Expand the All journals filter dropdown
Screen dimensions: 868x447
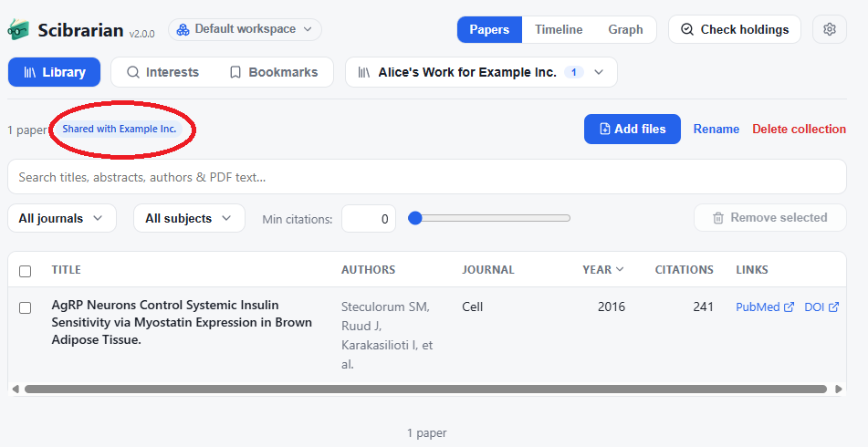(x=62, y=218)
